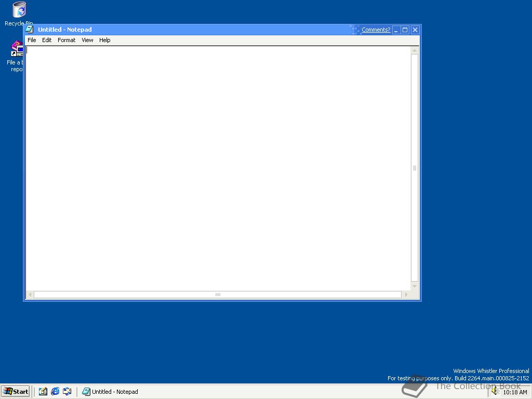Viewport: 532px width, 399px height.
Task: Close the Notepad window
Action: (415, 30)
